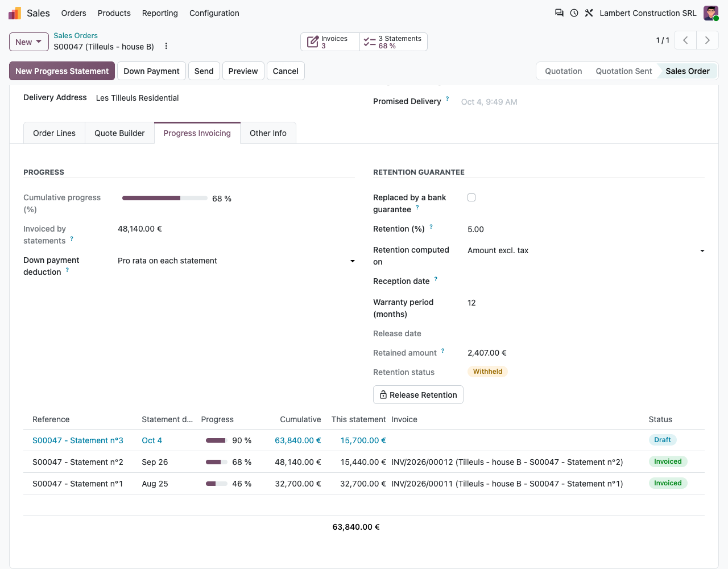Click the New Progress Statement button
The image size is (728, 569).
click(x=62, y=71)
